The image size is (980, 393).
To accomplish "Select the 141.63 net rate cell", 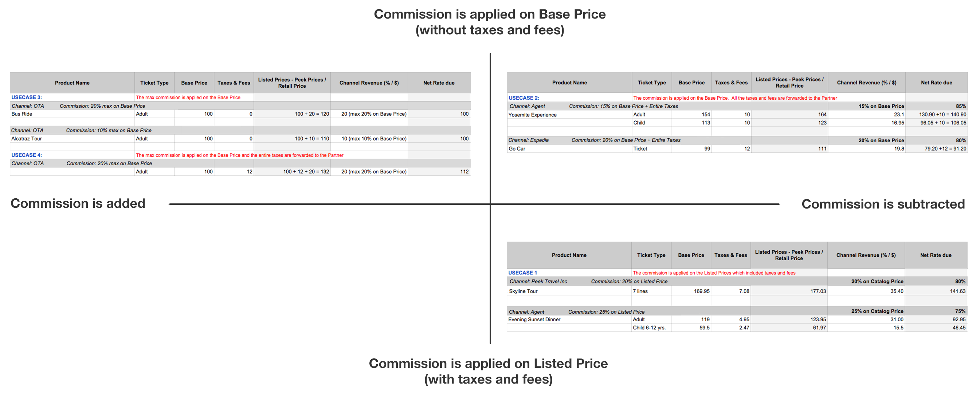I will 936,291.
